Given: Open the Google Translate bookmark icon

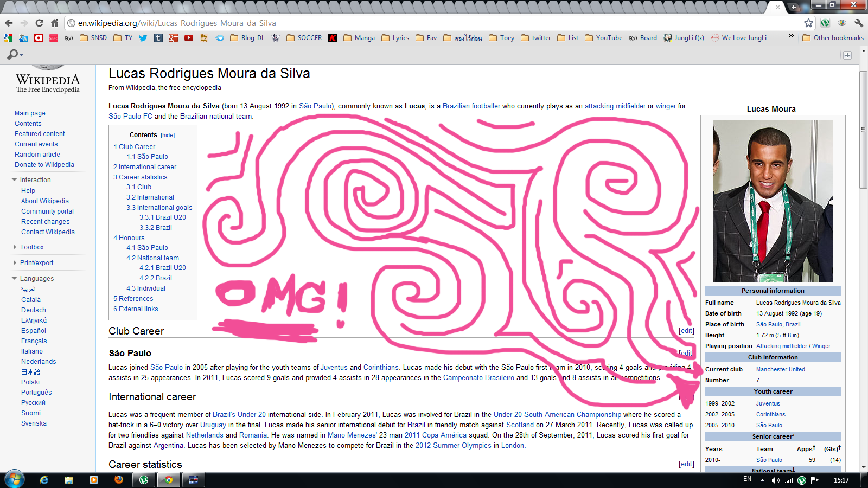Looking at the screenshot, I should [x=23, y=38].
